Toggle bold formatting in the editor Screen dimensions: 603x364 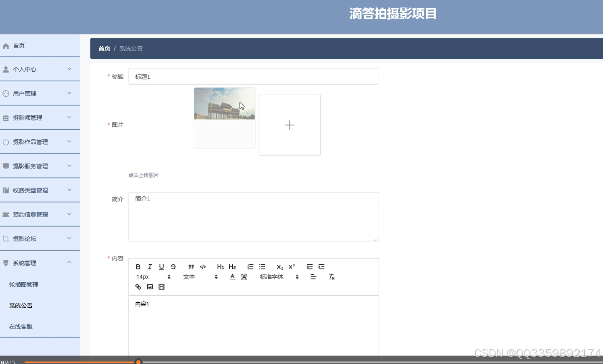pyautogui.click(x=138, y=267)
